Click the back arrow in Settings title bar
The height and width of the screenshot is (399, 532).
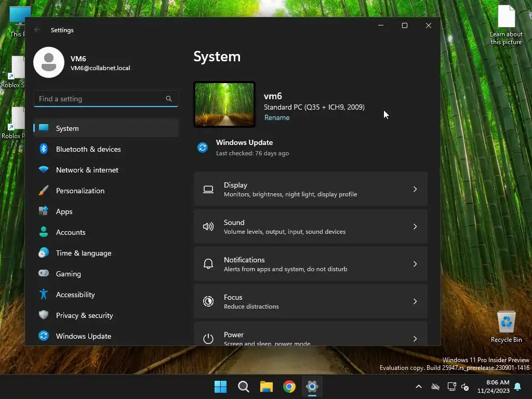[37, 30]
